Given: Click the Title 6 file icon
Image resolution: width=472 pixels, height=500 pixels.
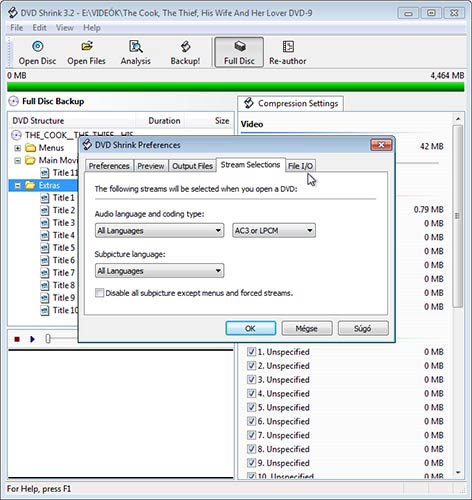Looking at the screenshot, I should (45, 261).
